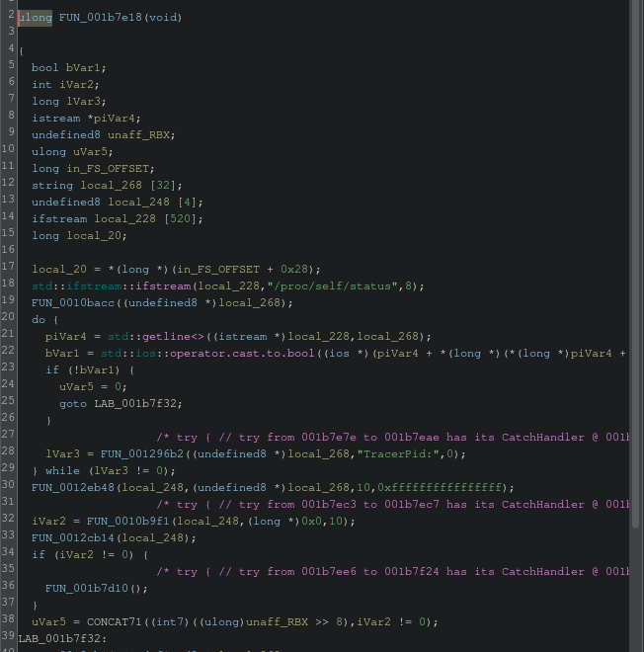The width and height of the screenshot is (644, 652).
Task: Select *piVar4 in the istream declaration
Action: click(111, 119)
